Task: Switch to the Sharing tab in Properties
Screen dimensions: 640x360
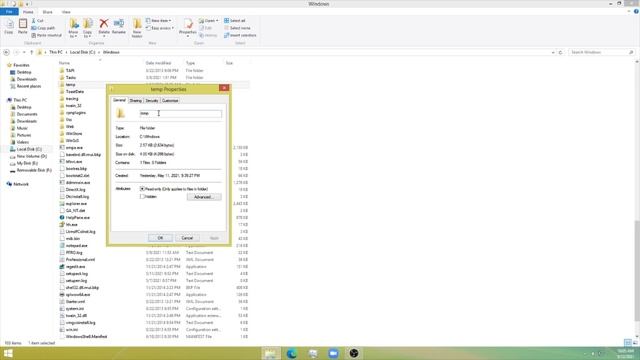Action: point(136,100)
